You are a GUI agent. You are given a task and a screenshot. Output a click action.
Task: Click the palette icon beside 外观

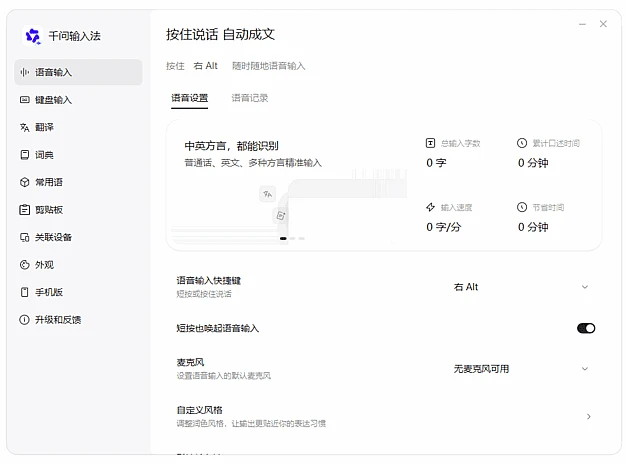[25, 264]
